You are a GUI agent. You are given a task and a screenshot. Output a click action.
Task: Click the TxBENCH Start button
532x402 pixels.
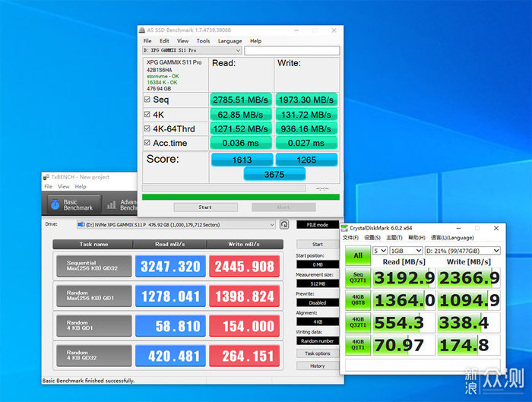click(x=318, y=244)
